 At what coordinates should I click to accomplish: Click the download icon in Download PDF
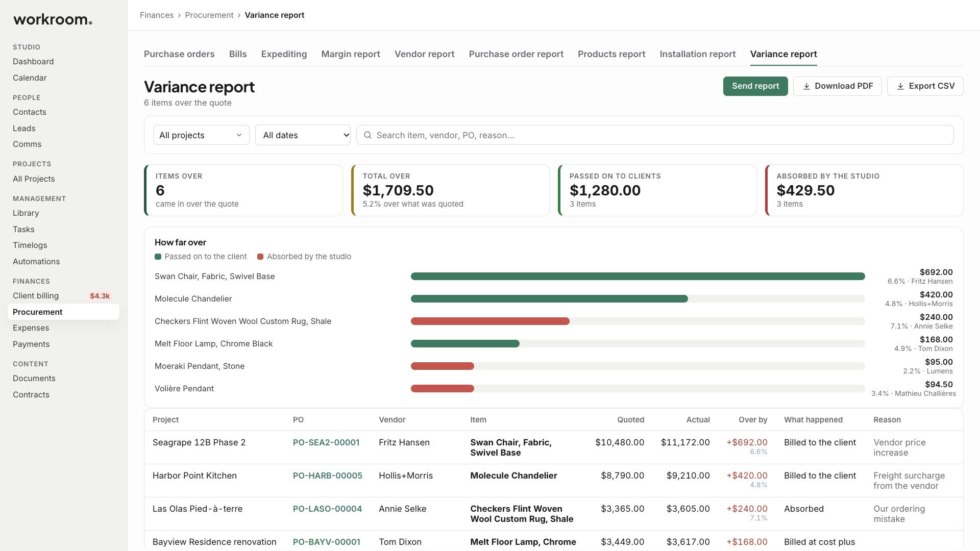[x=806, y=86]
